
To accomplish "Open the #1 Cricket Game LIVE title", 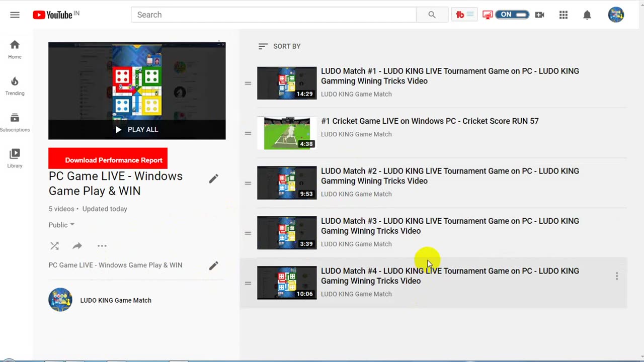I will [430, 121].
